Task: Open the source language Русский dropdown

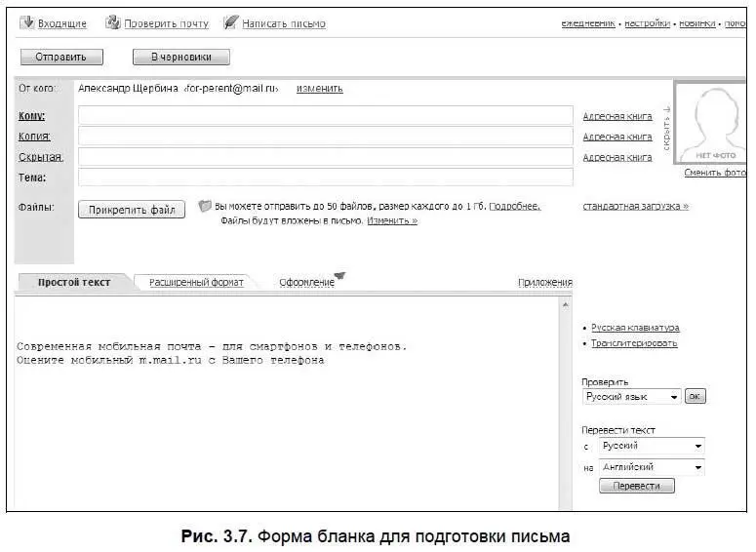Action: click(x=652, y=446)
